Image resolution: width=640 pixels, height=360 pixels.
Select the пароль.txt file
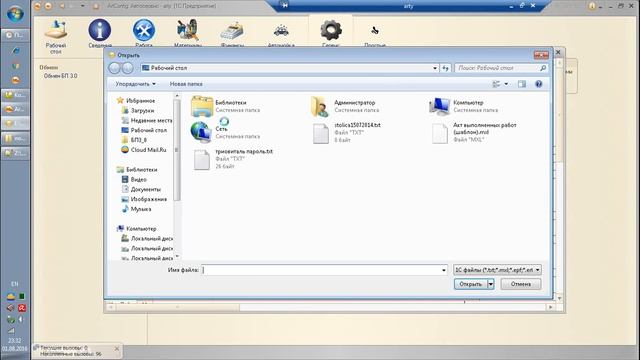233,159
